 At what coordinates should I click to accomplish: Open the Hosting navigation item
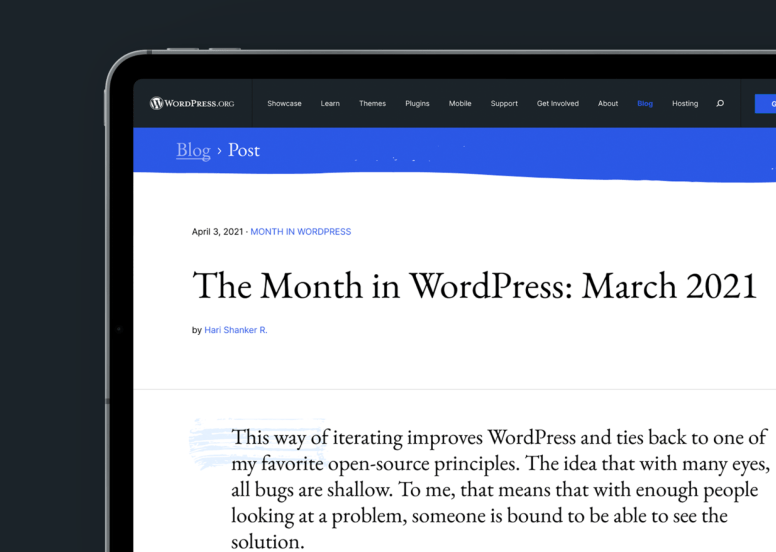[685, 103]
